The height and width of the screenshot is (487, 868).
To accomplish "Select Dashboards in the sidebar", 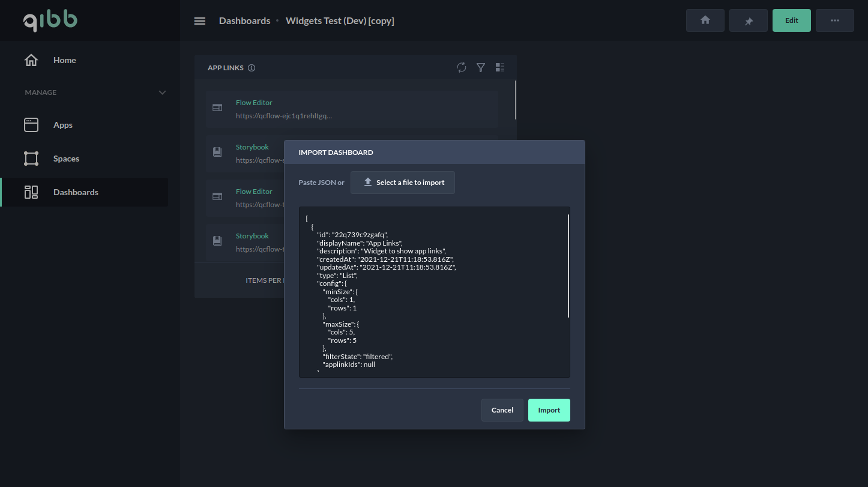I will point(76,192).
